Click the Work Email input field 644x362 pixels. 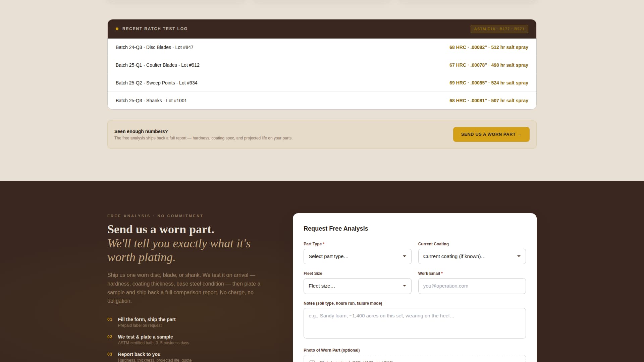pyautogui.click(x=472, y=286)
